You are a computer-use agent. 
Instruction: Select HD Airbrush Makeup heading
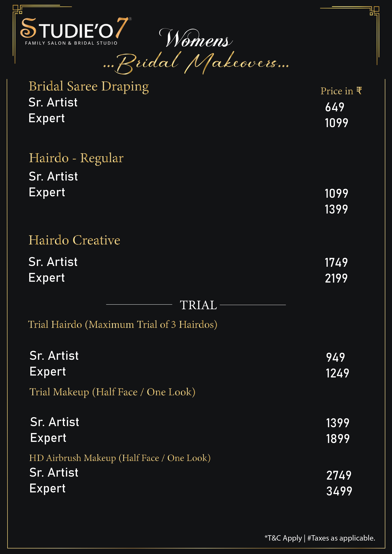(x=120, y=458)
